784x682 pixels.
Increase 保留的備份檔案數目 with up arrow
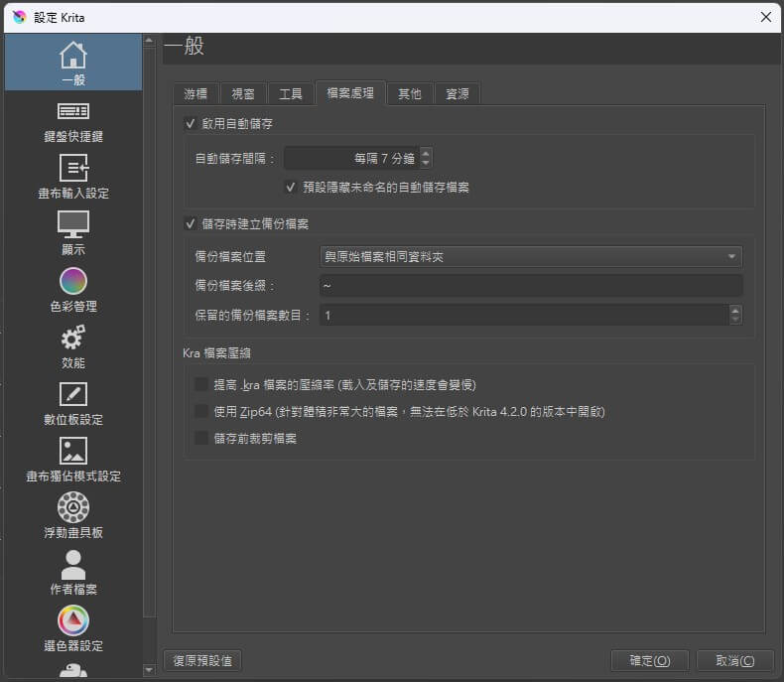click(x=734, y=310)
